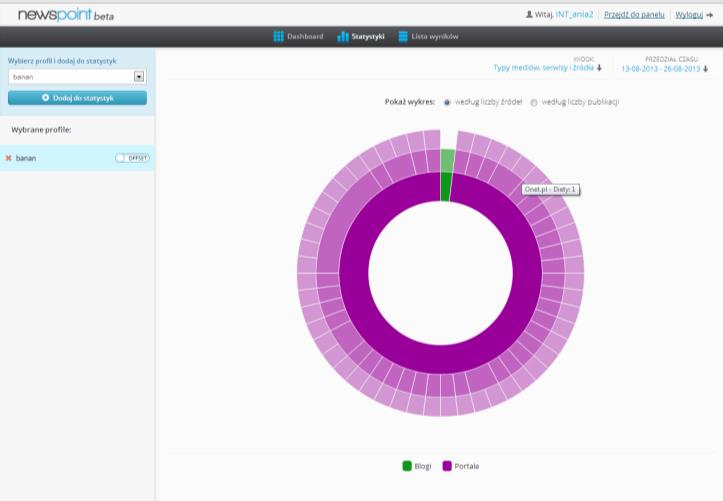
Task: Expand the date range 13-08-2013 - 26-08-2013 dropdown
Action: 664,69
